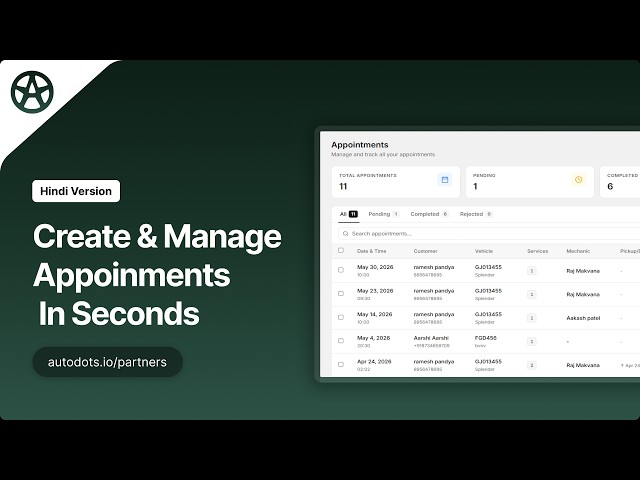The width and height of the screenshot is (640, 480).
Task: Click the date May 23, 2026
Action: [375, 291]
